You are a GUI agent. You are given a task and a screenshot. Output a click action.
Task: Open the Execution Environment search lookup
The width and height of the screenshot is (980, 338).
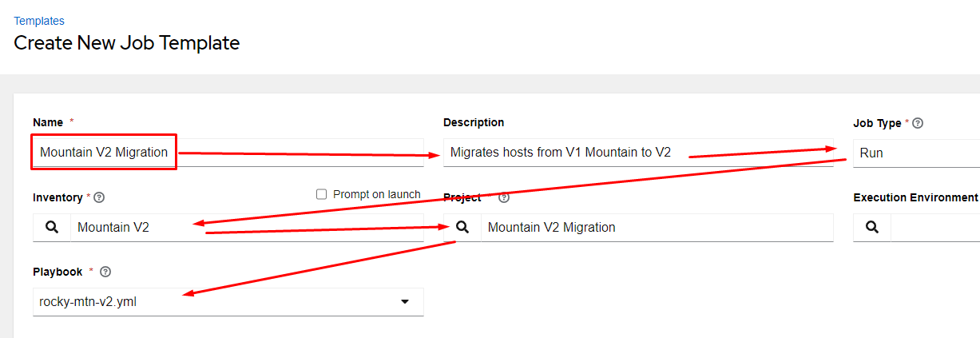point(872,228)
